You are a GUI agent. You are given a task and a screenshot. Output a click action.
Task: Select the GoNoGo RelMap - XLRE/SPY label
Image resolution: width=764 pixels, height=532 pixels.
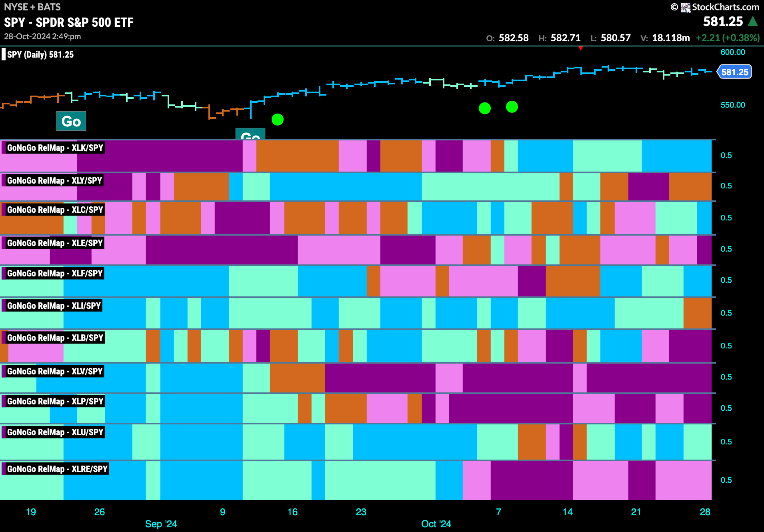(x=57, y=469)
